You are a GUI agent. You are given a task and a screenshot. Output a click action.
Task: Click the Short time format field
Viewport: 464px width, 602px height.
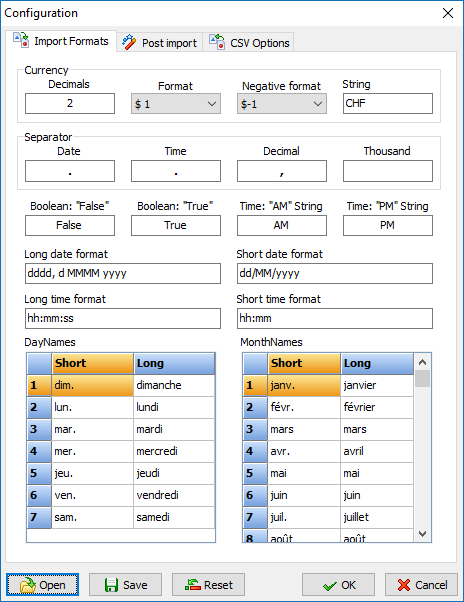335,318
